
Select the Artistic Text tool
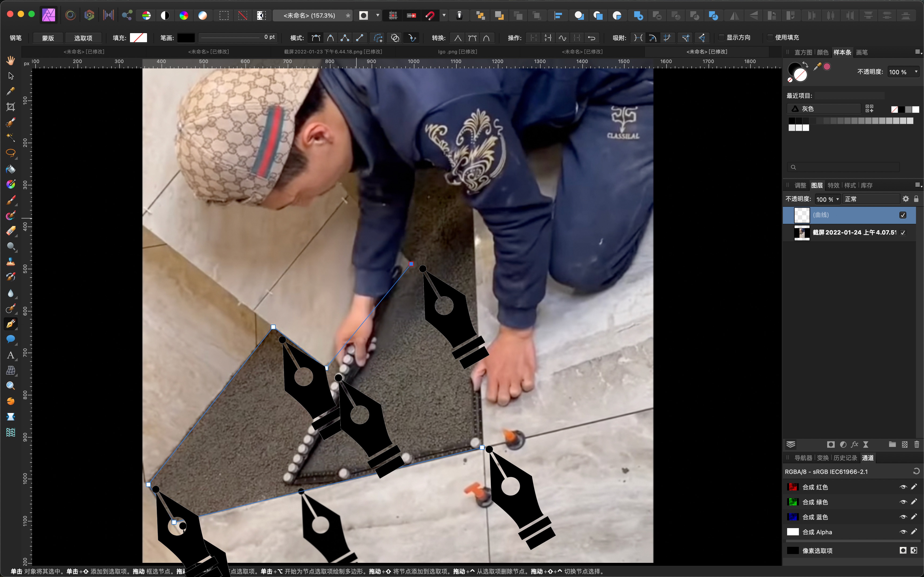click(x=11, y=355)
